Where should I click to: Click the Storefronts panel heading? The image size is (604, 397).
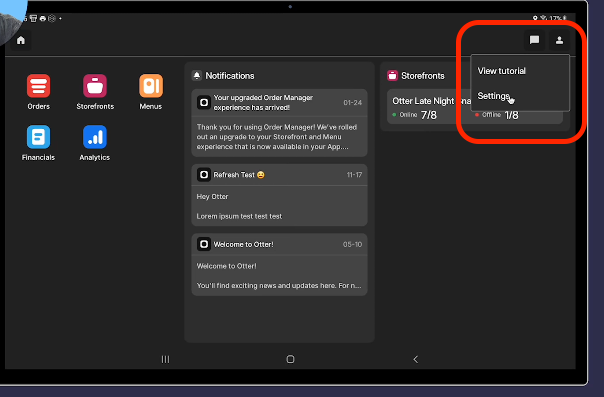point(423,76)
